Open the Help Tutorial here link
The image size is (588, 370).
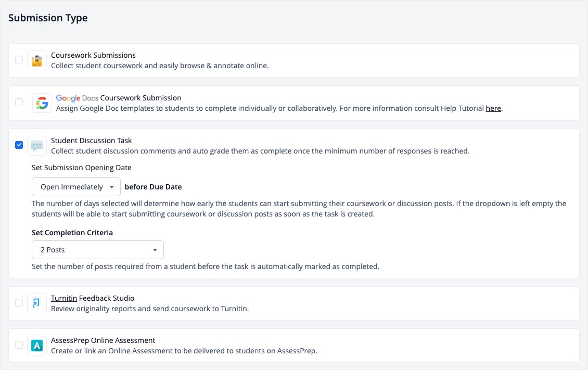tap(493, 108)
